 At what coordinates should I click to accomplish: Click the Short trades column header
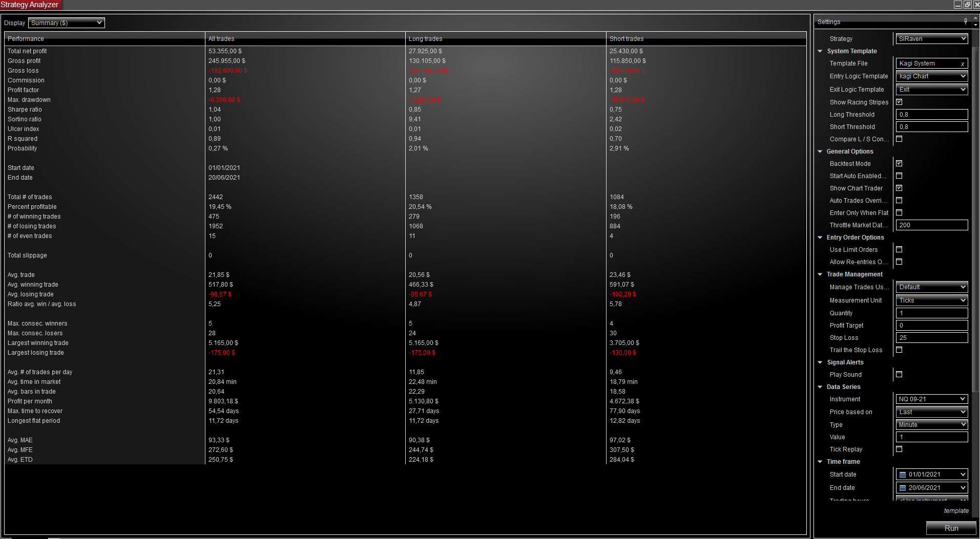[x=706, y=39]
